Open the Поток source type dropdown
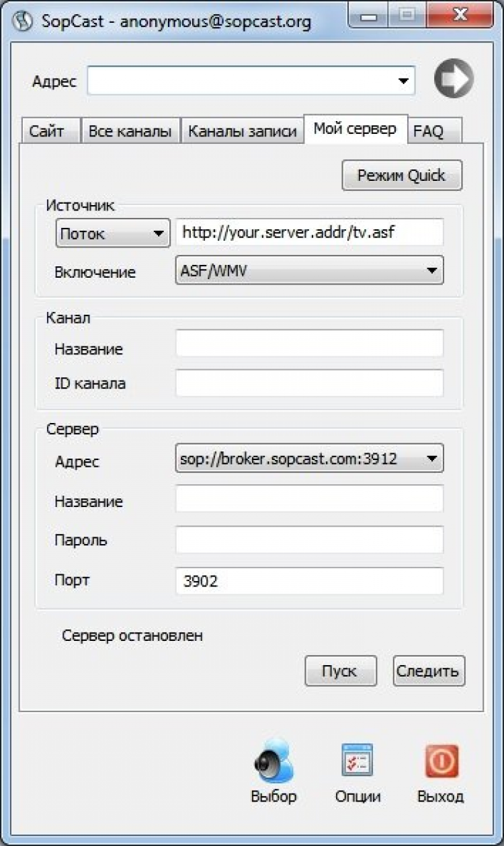Viewport: 504px width, 846px height. [x=112, y=234]
